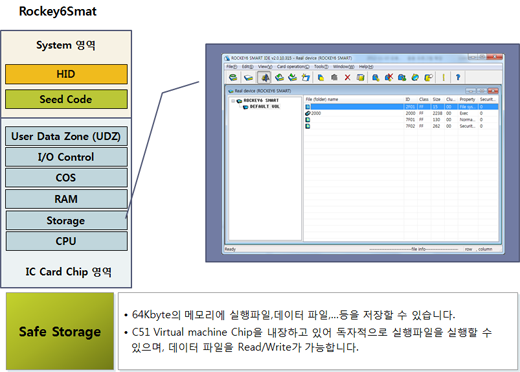
Task: Collapse the ROCKEY6 SMART tree node
Action: tap(233, 101)
